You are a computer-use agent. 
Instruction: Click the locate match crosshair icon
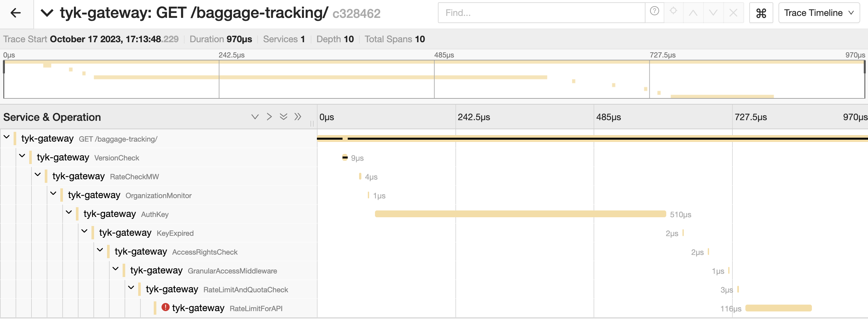click(674, 12)
